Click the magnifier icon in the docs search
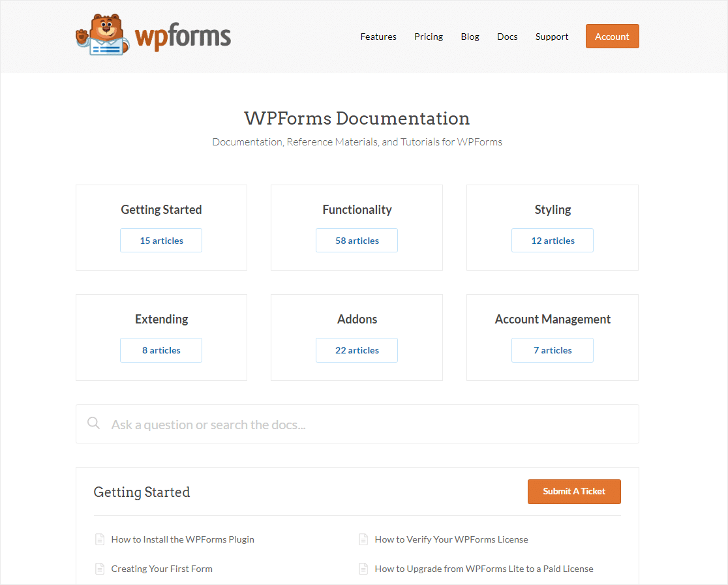The width and height of the screenshot is (728, 585). (x=94, y=423)
